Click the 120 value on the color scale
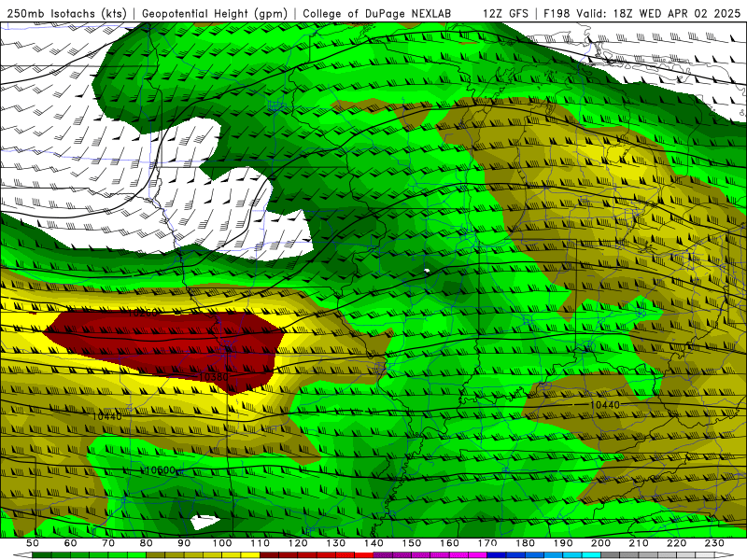747x560 pixels. (x=298, y=543)
